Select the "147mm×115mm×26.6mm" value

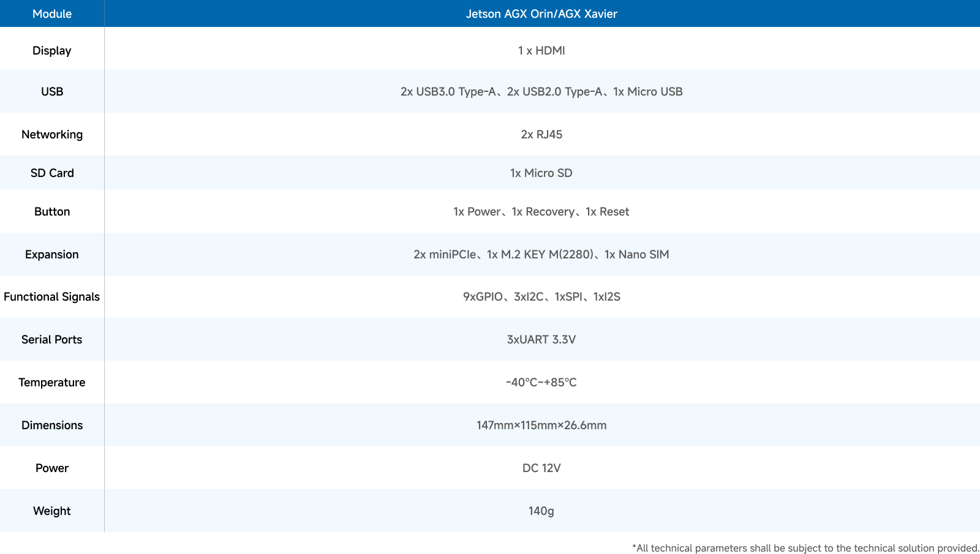pyautogui.click(x=541, y=425)
